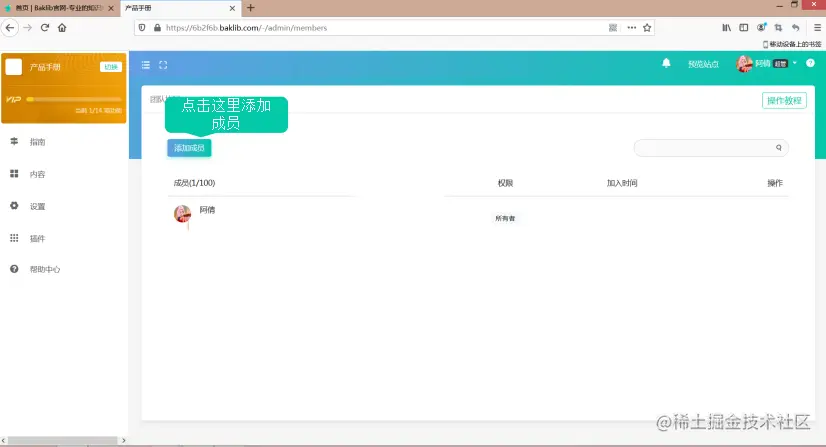Switch to the Baklib官网 tab
Image resolution: width=826 pixels, height=447 pixels.
point(59,8)
